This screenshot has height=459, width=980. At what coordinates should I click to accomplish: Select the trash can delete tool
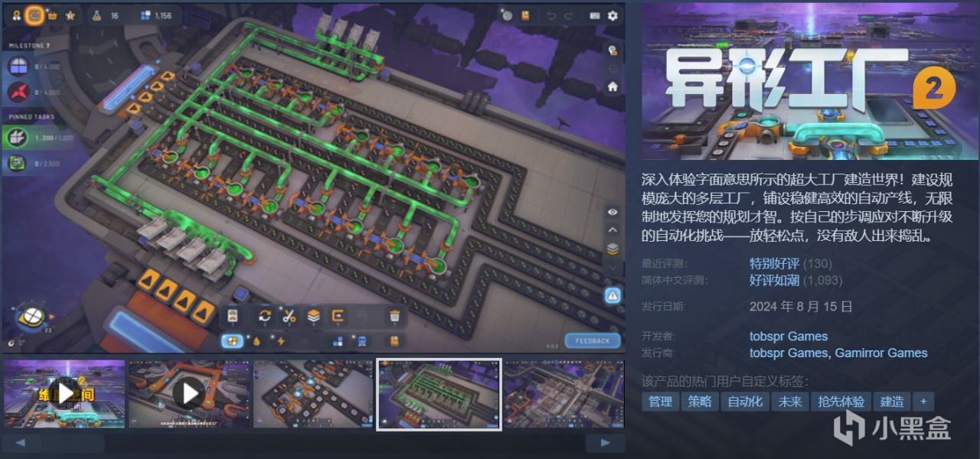coord(394,316)
